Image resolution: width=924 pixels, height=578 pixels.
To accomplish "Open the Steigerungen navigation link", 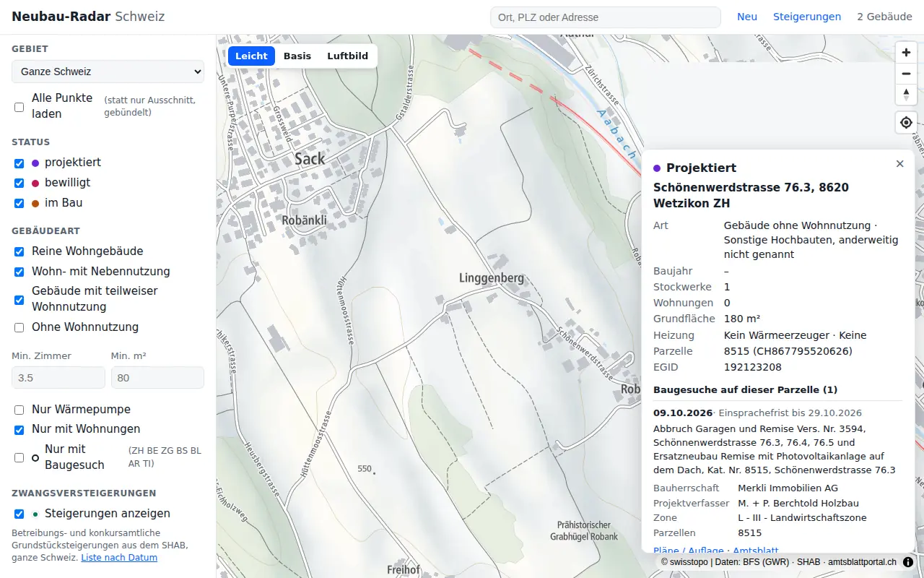I will click(x=807, y=17).
